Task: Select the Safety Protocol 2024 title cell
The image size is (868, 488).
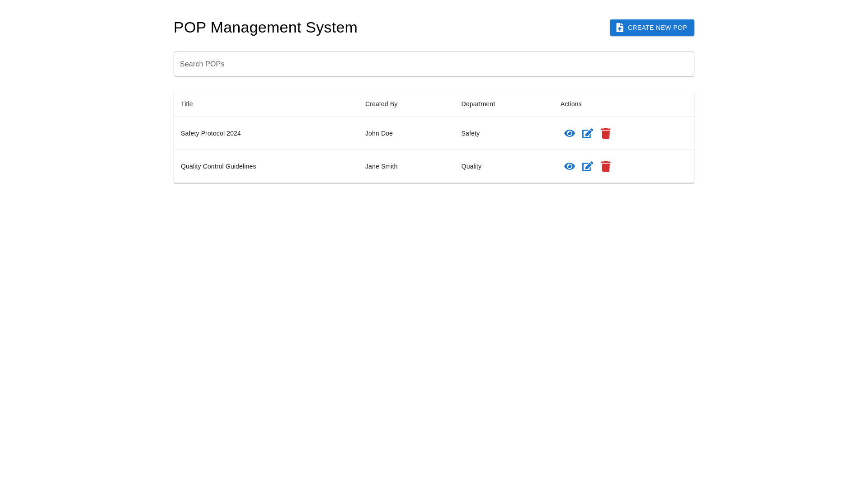Action: coord(211,133)
